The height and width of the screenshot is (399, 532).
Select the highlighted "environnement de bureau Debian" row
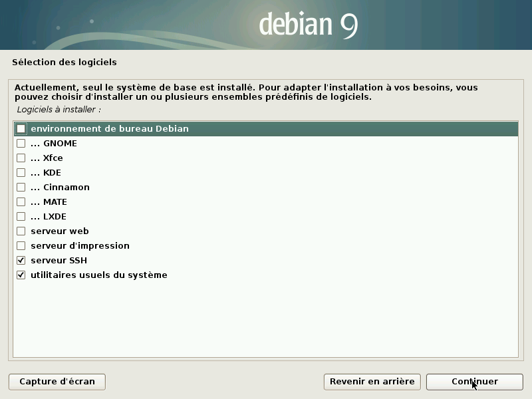click(133, 128)
